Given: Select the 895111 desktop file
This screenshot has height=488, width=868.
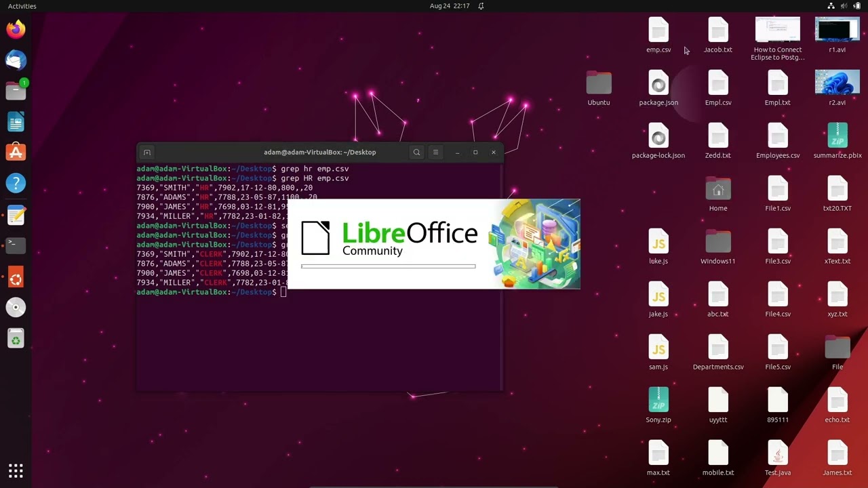Looking at the screenshot, I should 778,405.
